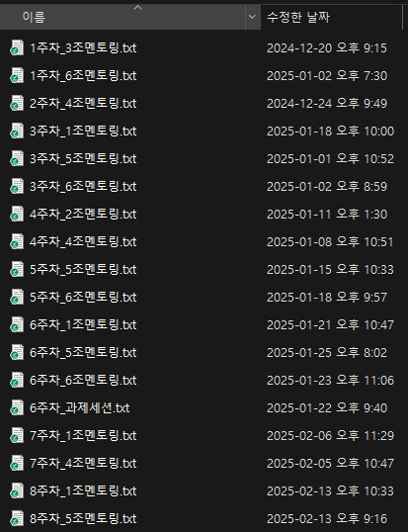
Task: Select file 6주차_1조멘토링.txt by name
Action: coord(83,324)
